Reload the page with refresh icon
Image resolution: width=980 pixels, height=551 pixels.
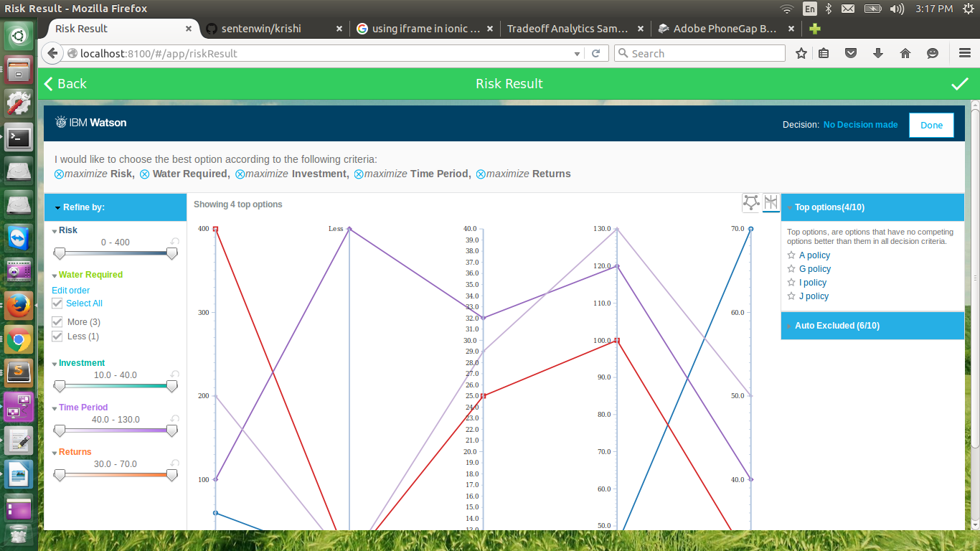pos(595,53)
